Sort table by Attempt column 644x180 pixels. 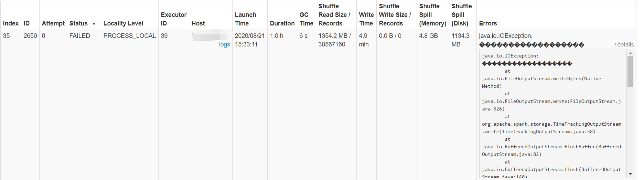(53, 23)
